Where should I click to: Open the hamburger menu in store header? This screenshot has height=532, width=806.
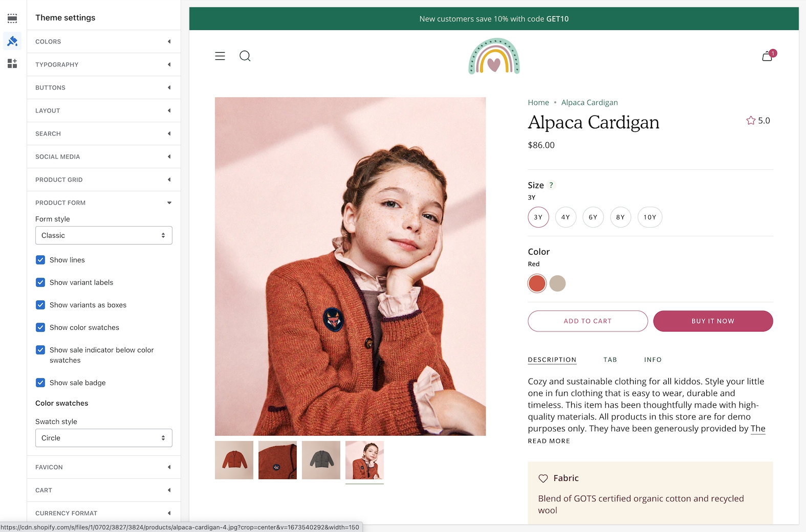pyautogui.click(x=220, y=56)
